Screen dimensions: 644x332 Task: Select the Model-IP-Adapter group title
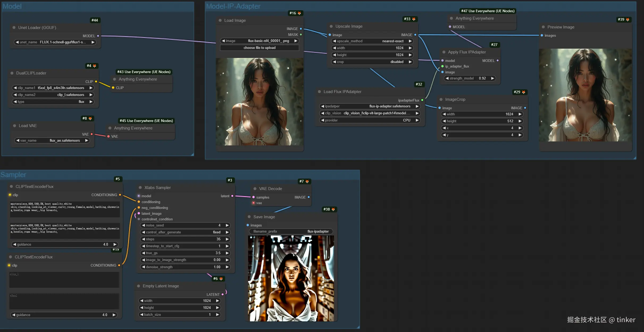tap(233, 6)
